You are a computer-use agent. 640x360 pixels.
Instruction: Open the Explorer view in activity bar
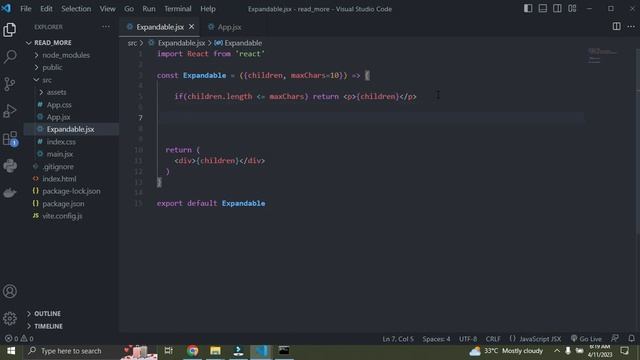pyautogui.click(x=10, y=30)
